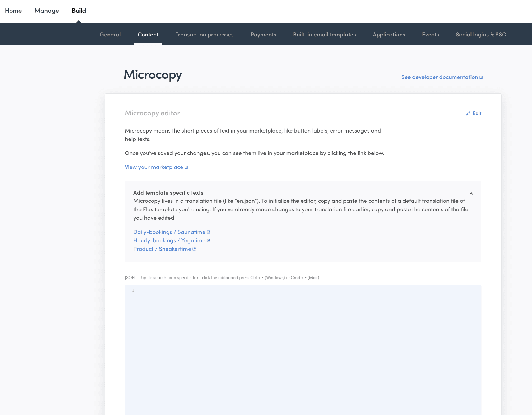532x415 pixels.
Task: Click external-link icon next to View your marketplace
Action: pyautogui.click(x=186, y=167)
